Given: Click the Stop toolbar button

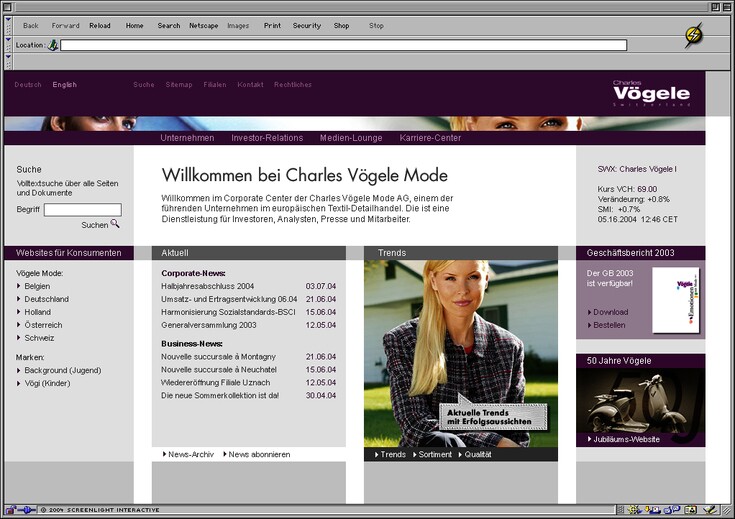Looking at the screenshot, I should 376,26.
